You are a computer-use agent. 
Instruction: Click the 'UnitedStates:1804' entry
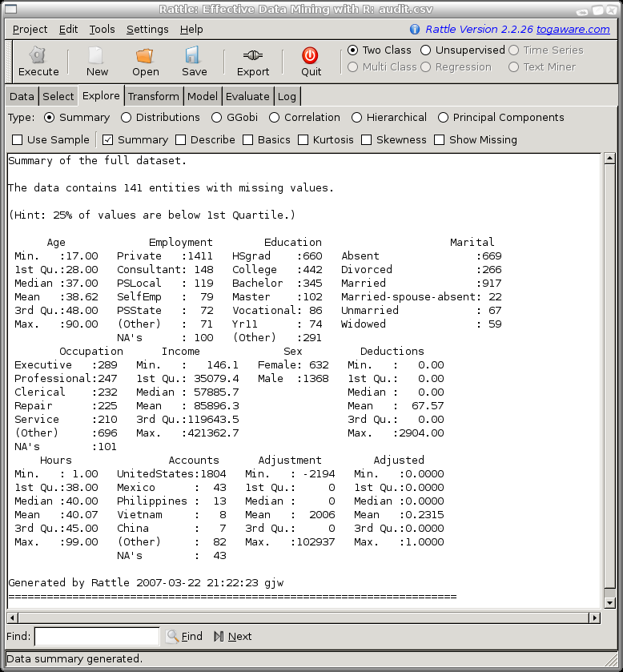[x=171, y=474]
